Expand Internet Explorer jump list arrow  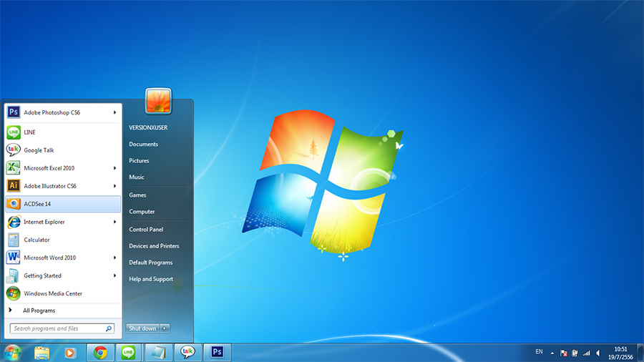point(115,222)
